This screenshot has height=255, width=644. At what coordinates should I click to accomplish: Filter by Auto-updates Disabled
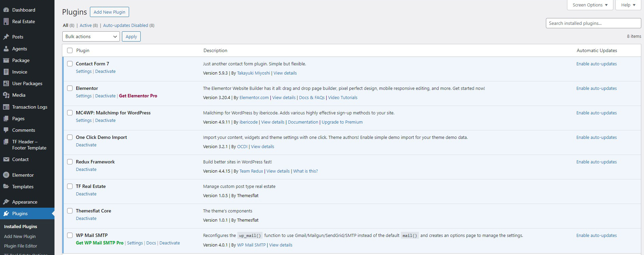(x=126, y=25)
